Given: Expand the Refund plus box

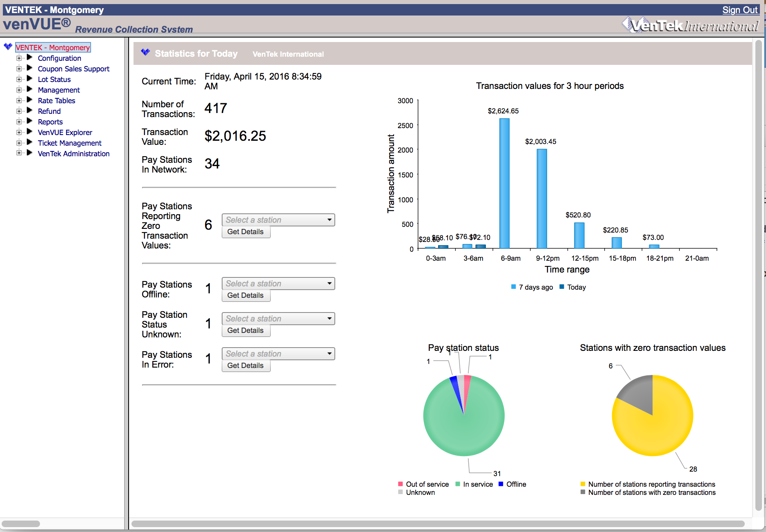Looking at the screenshot, I should (19, 111).
